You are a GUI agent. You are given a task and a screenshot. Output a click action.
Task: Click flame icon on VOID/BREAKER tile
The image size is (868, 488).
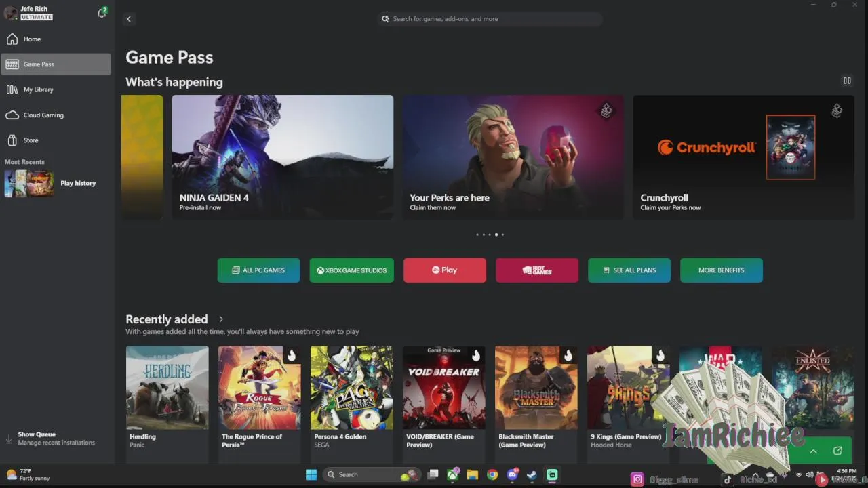tap(476, 356)
